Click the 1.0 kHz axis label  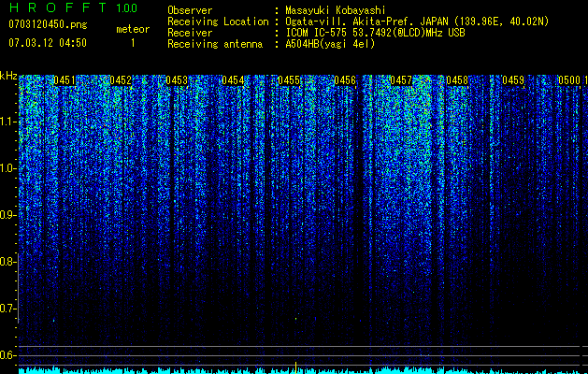point(7,168)
